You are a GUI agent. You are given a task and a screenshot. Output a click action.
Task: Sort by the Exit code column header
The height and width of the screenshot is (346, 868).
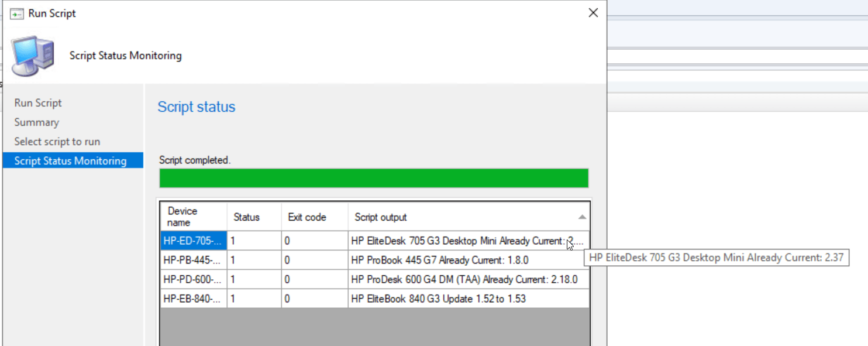[306, 217]
